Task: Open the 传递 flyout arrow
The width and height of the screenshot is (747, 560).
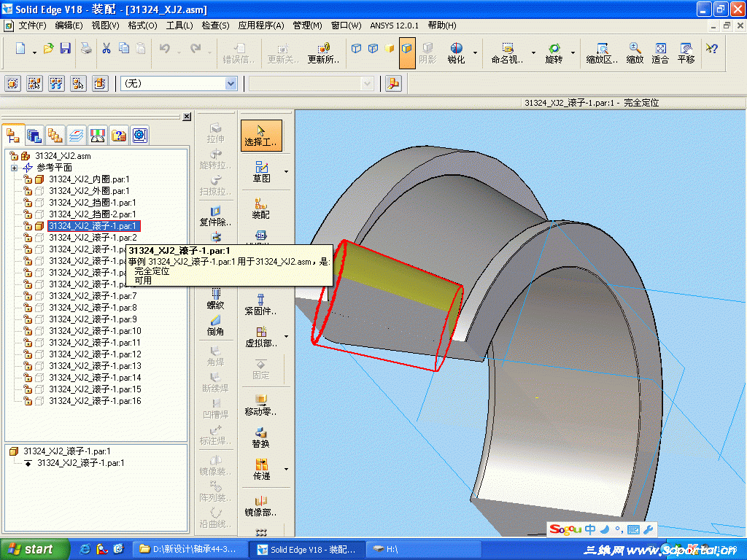Action: [286, 469]
